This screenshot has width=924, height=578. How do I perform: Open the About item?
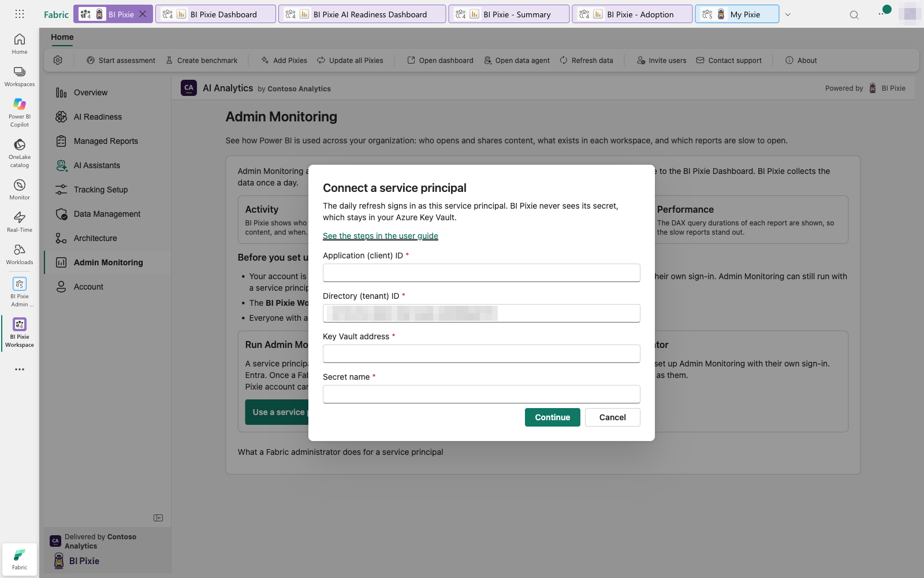[801, 60]
